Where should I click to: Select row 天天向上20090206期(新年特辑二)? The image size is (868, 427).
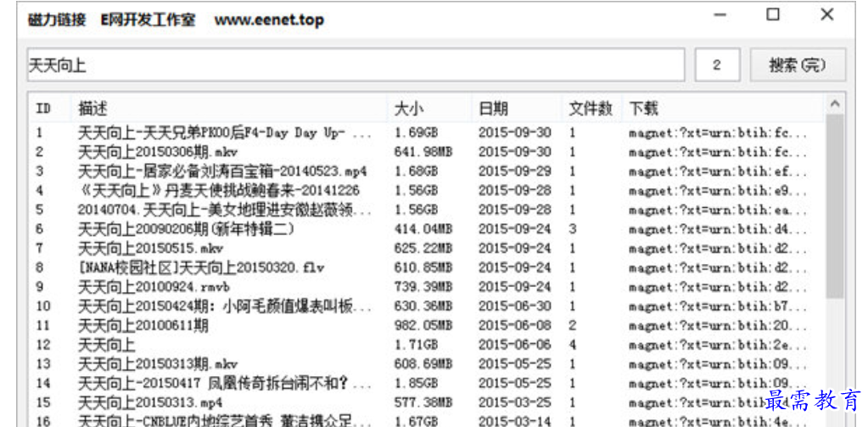coord(428,228)
